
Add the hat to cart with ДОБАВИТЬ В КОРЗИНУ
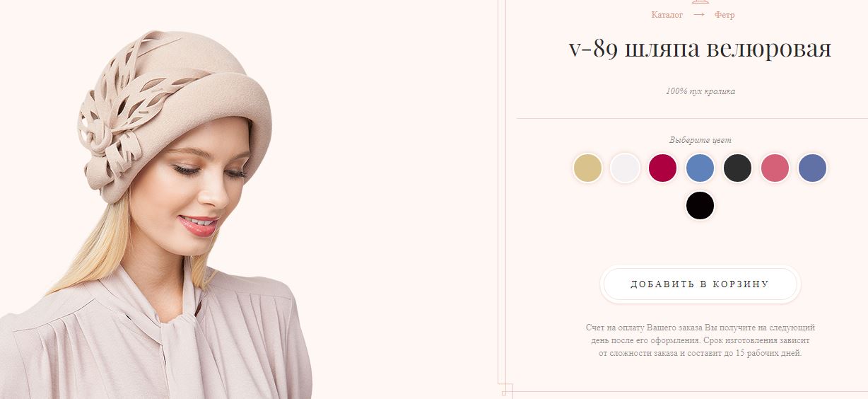[700, 284]
